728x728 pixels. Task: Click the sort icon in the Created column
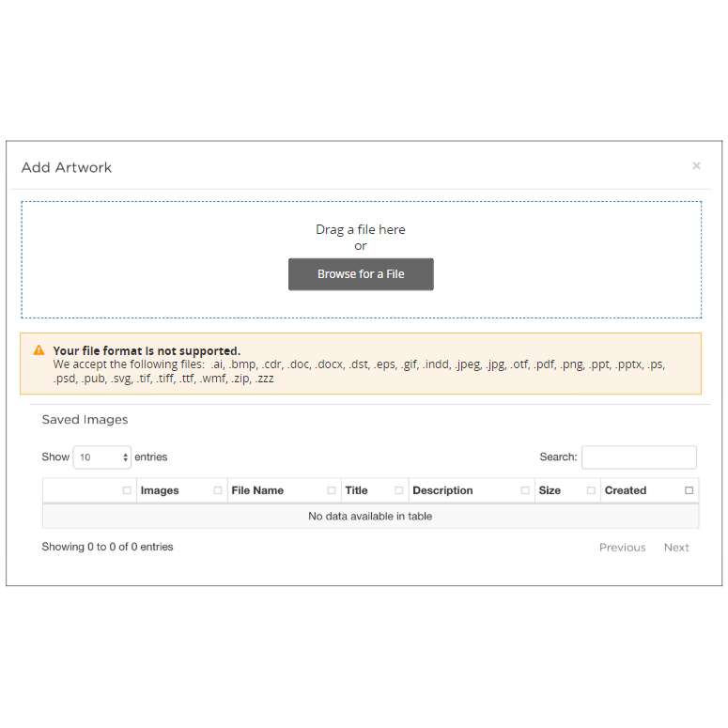(689, 490)
